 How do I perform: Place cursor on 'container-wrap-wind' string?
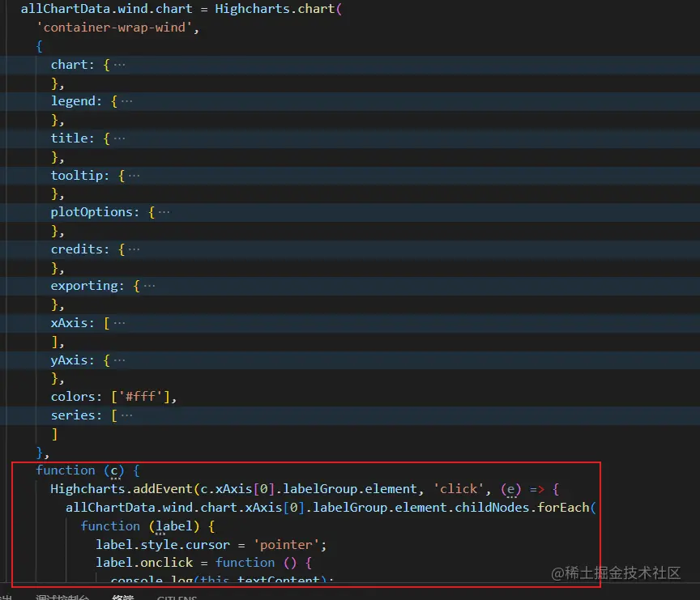(x=114, y=28)
